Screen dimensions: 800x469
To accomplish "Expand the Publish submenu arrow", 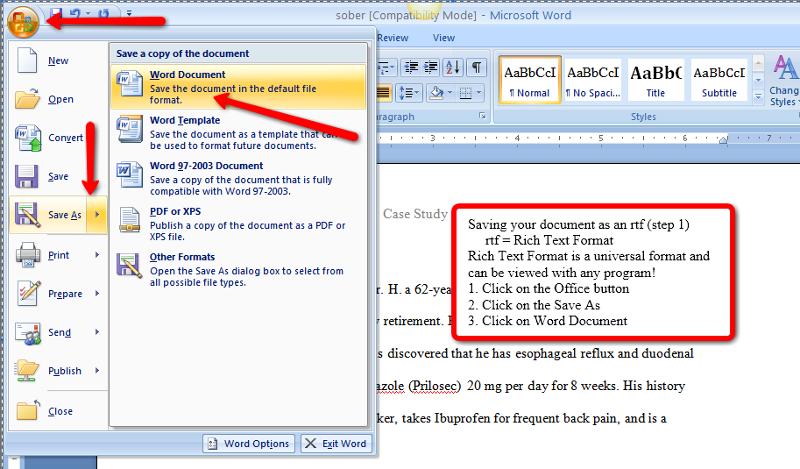I will [x=97, y=371].
